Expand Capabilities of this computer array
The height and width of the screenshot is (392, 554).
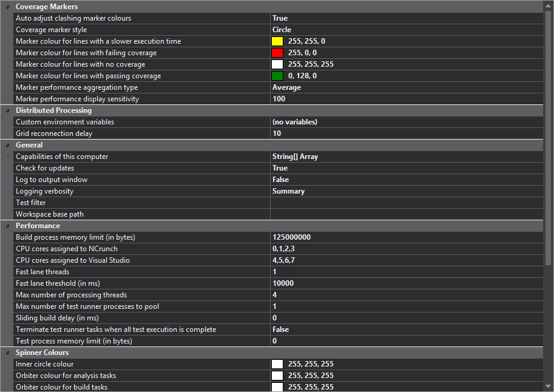[7, 157]
